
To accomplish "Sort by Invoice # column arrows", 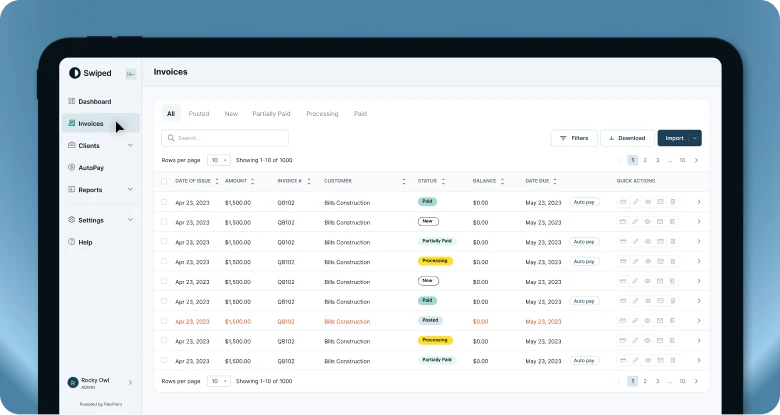I will point(309,181).
